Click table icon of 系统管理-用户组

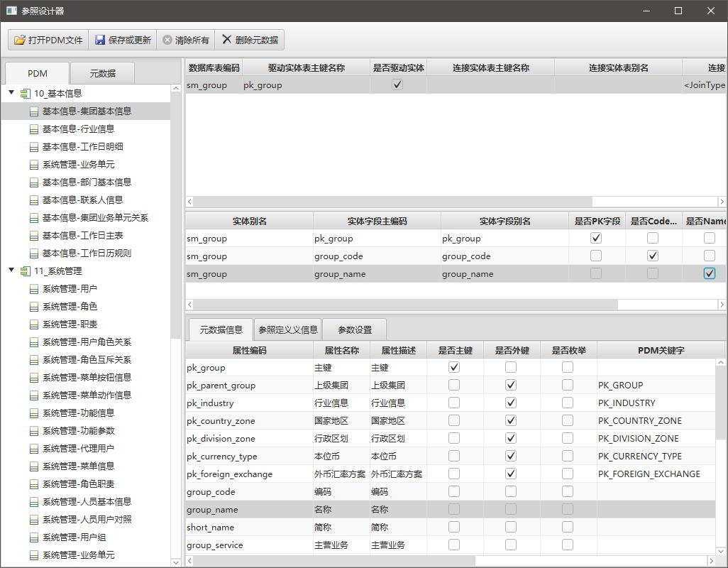coord(34,537)
